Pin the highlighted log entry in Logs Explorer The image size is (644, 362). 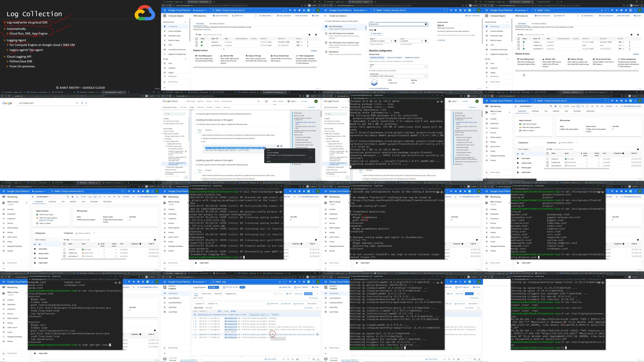pyautogui.click(x=317, y=334)
